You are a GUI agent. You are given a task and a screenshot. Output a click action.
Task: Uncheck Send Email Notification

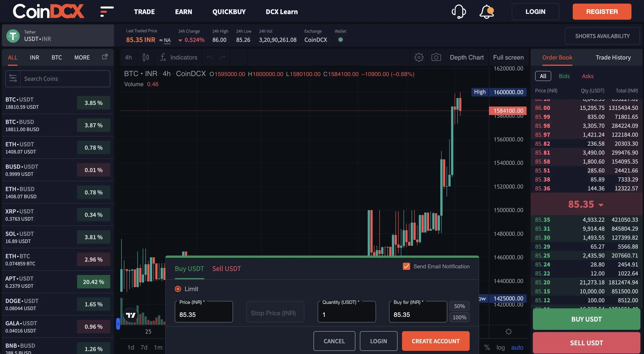pos(406,266)
